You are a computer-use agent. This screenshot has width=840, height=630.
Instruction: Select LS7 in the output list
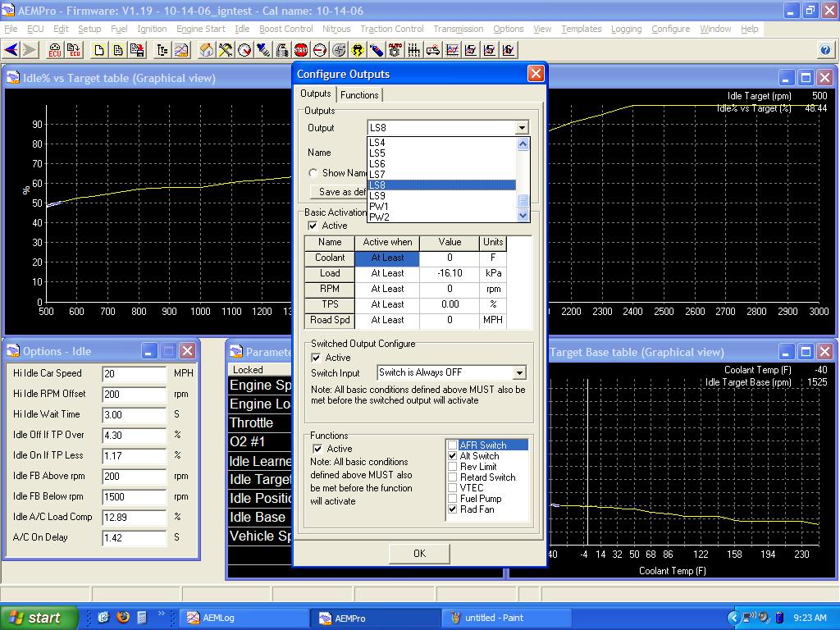(x=442, y=175)
